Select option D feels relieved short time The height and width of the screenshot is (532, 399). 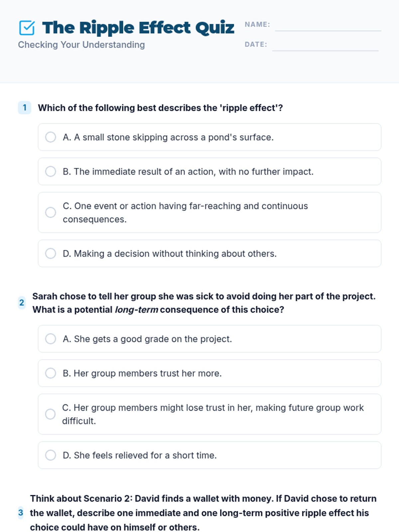(x=51, y=455)
